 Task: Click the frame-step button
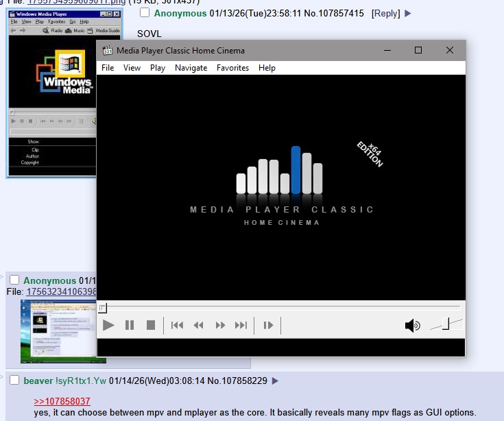(x=268, y=325)
